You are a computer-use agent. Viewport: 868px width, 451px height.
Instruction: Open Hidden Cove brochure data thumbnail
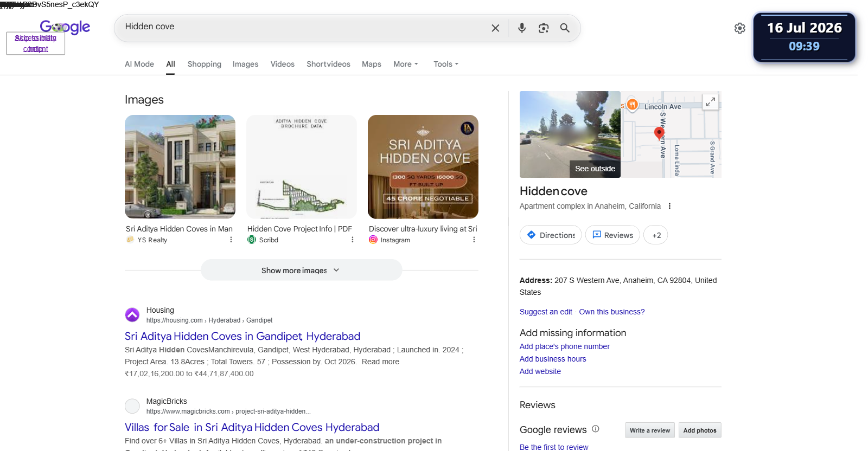(x=302, y=167)
